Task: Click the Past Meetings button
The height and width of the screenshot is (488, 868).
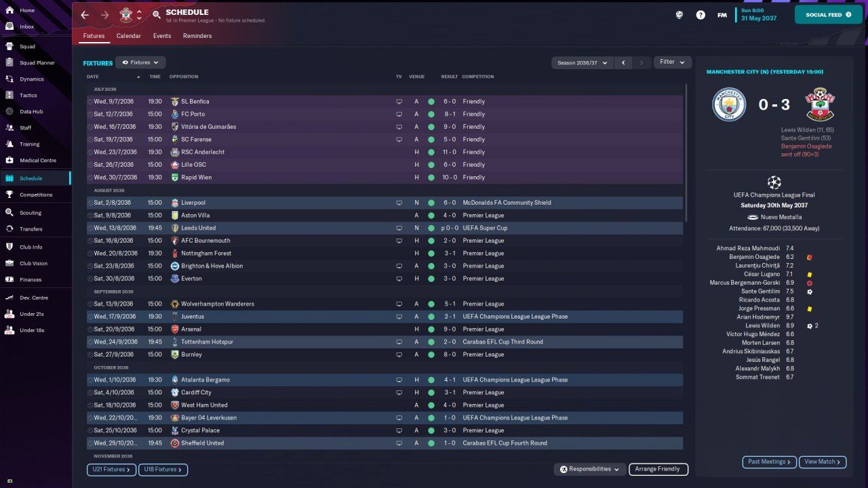Action: pyautogui.click(x=769, y=462)
